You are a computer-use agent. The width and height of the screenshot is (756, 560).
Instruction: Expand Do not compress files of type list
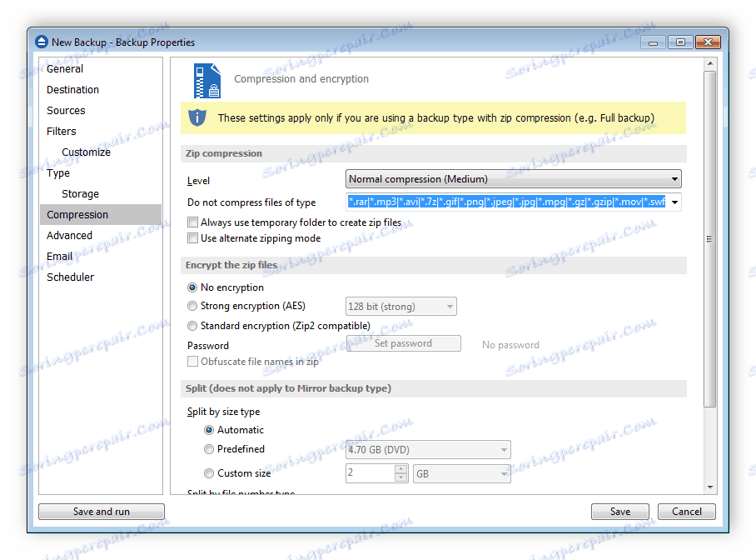tap(675, 202)
